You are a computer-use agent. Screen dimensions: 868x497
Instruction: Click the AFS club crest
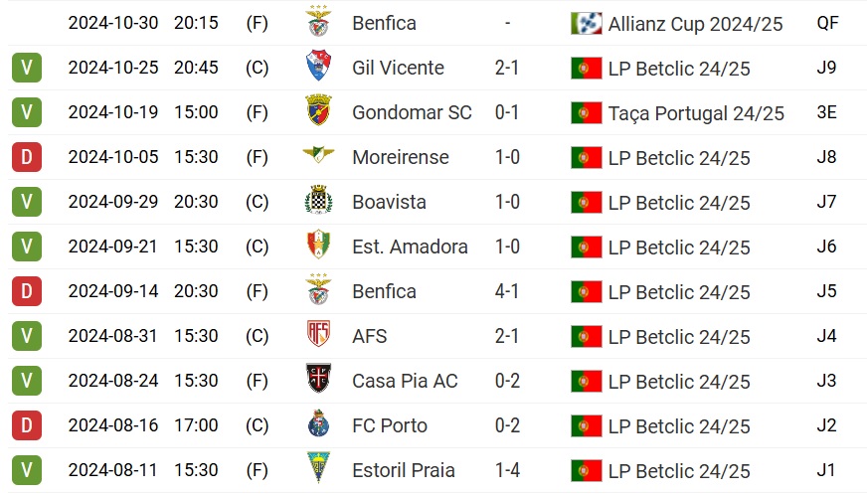pos(317,336)
